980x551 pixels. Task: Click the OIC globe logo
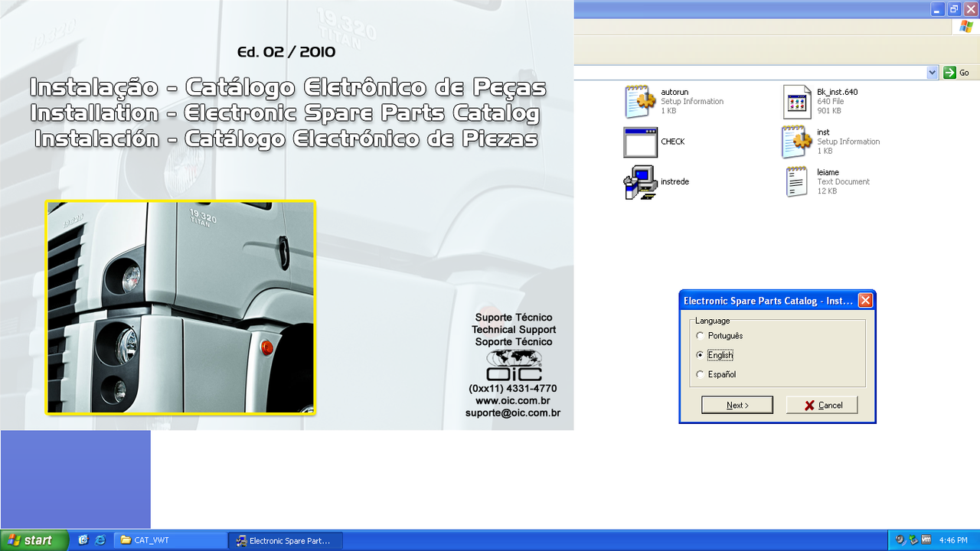coord(514,366)
